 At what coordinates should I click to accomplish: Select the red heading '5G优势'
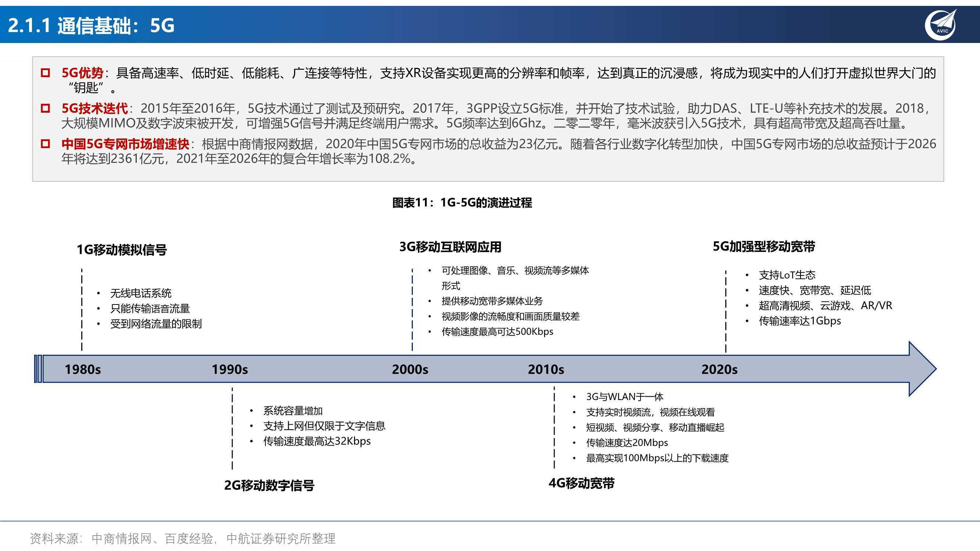tap(83, 73)
